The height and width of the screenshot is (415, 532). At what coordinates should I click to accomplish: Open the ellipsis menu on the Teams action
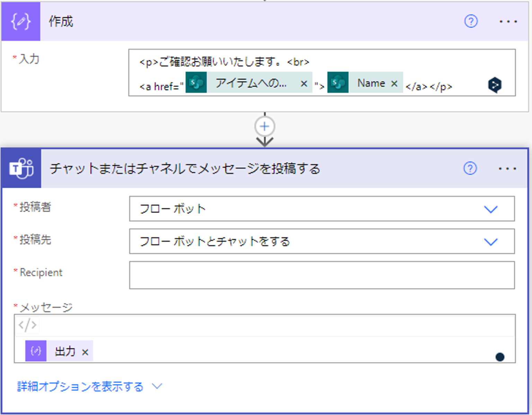click(506, 169)
